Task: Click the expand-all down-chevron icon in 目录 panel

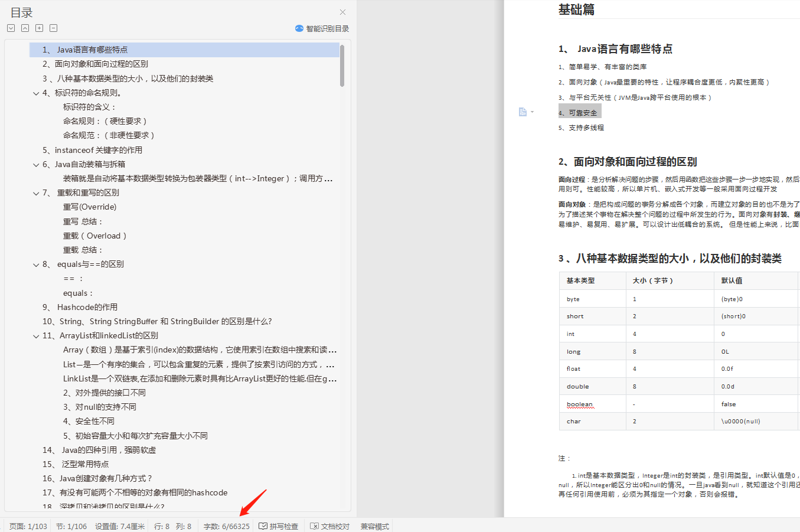Action: (11, 28)
